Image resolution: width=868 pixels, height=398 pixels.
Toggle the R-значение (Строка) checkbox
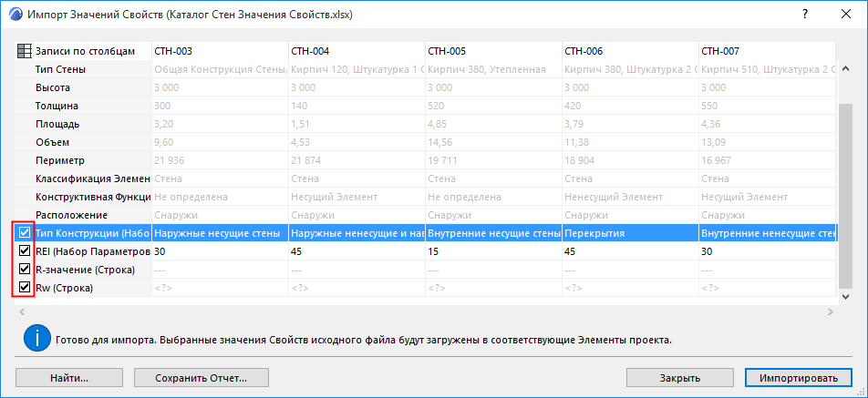pos(25,270)
